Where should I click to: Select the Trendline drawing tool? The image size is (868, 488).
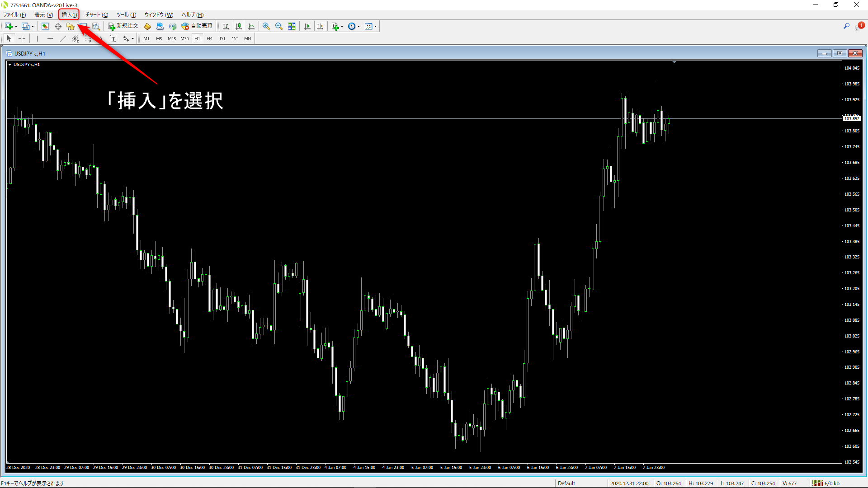point(63,39)
